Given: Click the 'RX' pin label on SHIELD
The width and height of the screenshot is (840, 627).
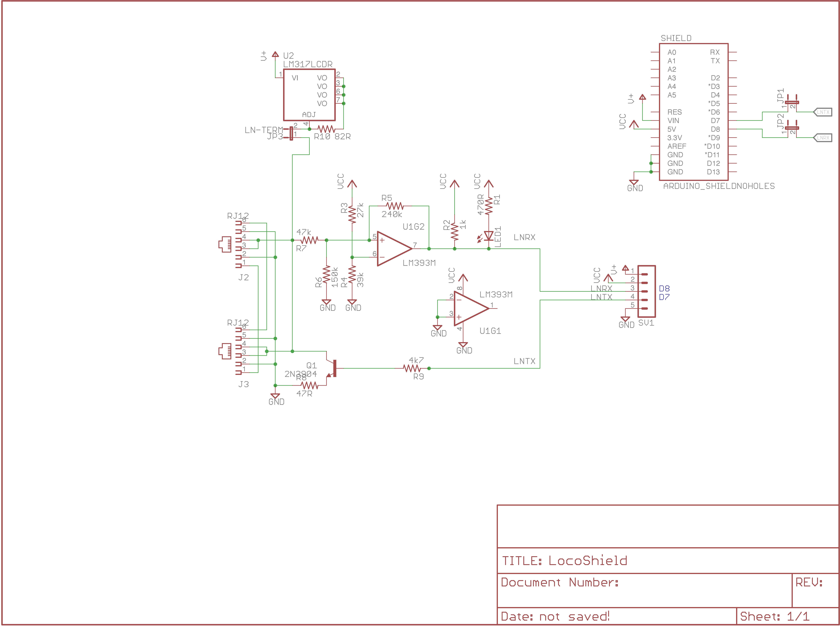Looking at the screenshot, I should [715, 52].
